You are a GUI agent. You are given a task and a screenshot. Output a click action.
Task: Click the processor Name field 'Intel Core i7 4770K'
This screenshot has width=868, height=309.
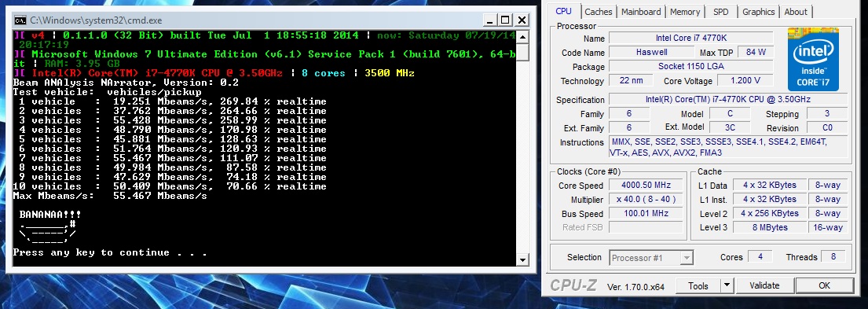[690, 39]
